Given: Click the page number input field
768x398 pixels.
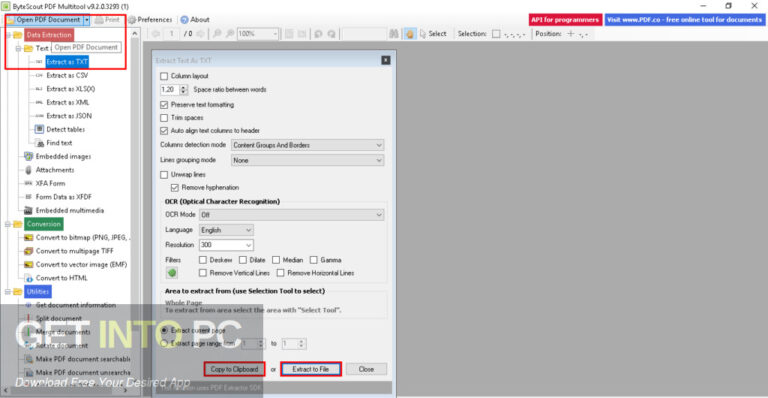Looking at the screenshot, I should pos(172,34).
